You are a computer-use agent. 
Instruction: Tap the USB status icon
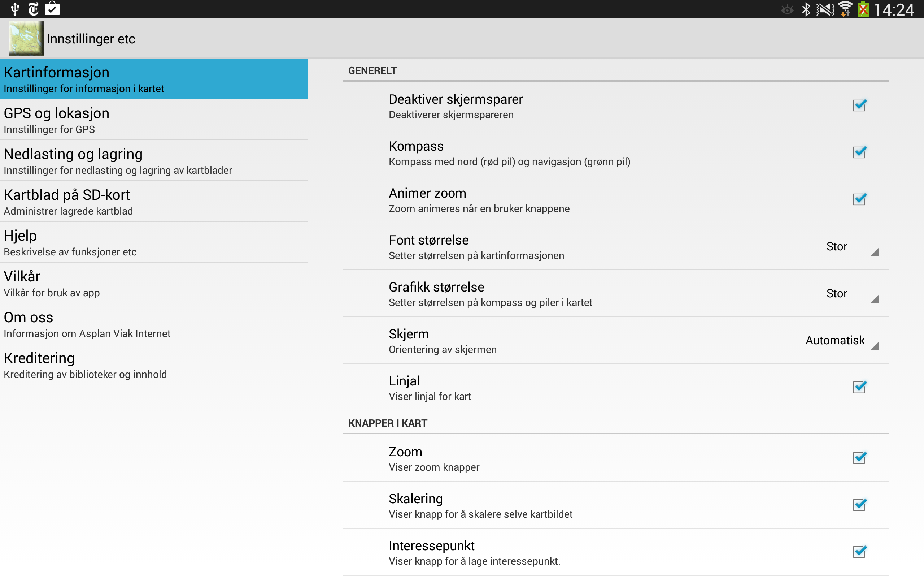15,9
